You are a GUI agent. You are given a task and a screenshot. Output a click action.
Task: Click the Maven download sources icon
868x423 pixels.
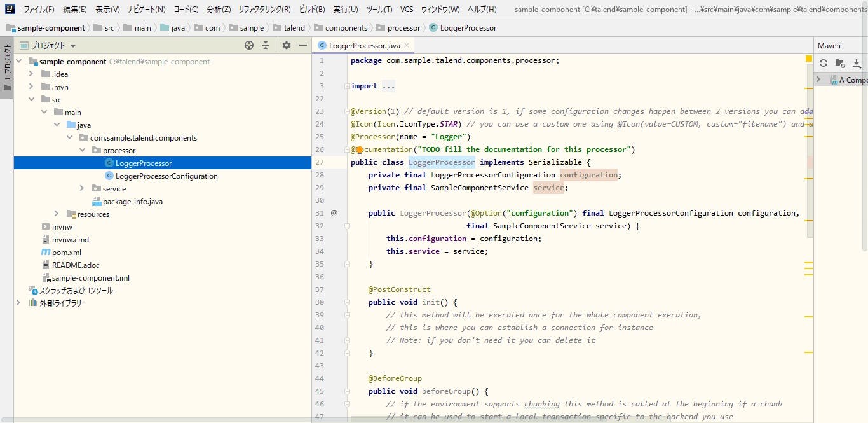pos(857,63)
